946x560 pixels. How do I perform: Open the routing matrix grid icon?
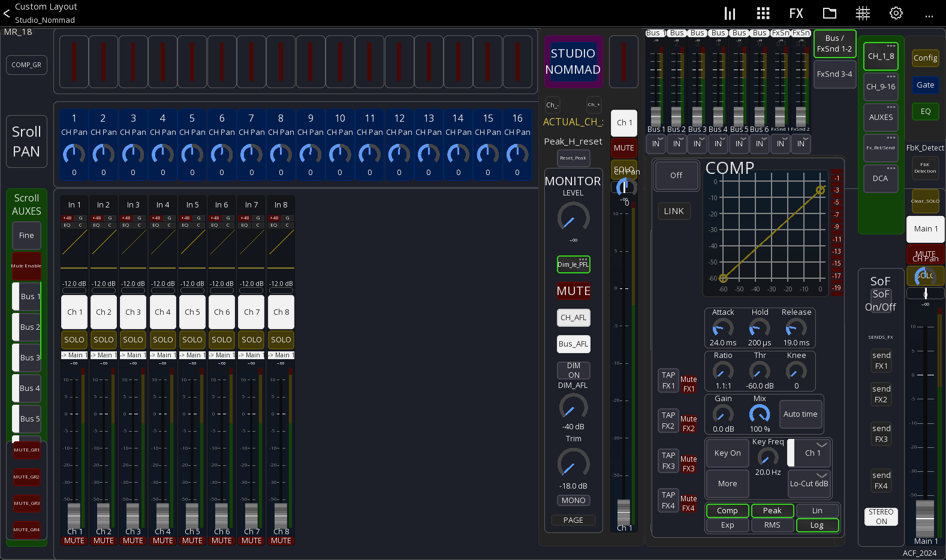point(863,13)
